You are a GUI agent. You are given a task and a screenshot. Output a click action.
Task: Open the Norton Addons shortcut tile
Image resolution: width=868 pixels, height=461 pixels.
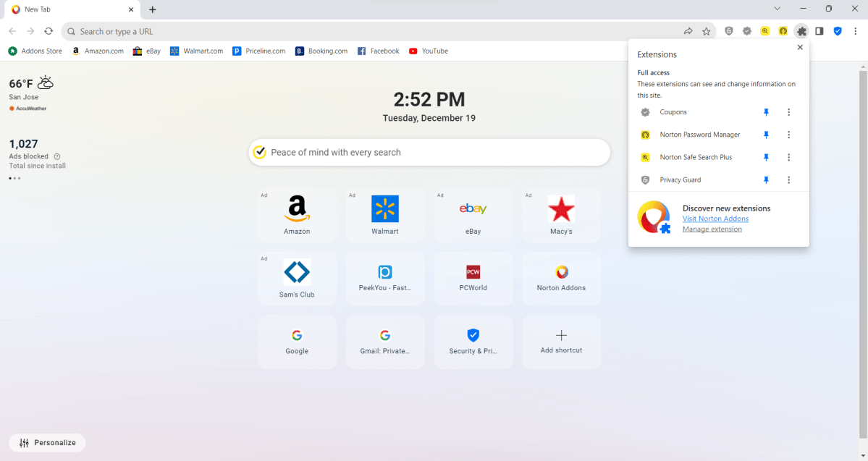pyautogui.click(x=561, y=279)
